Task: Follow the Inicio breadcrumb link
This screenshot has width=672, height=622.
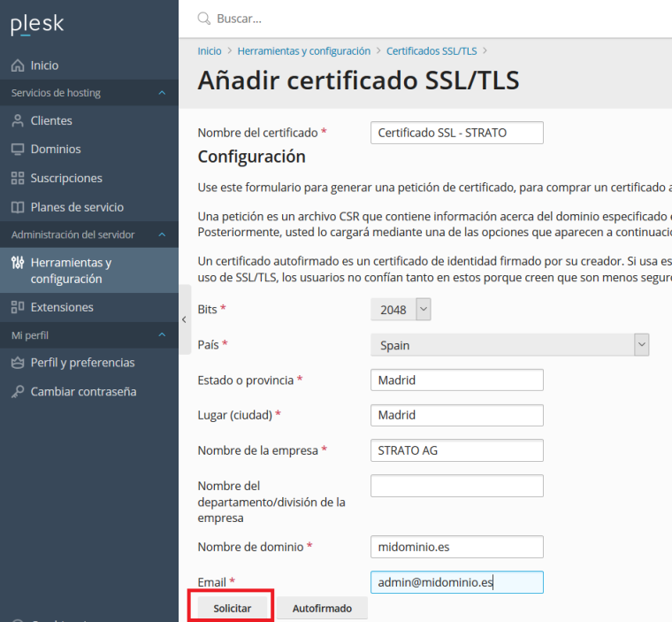Action: pos(210,51)
